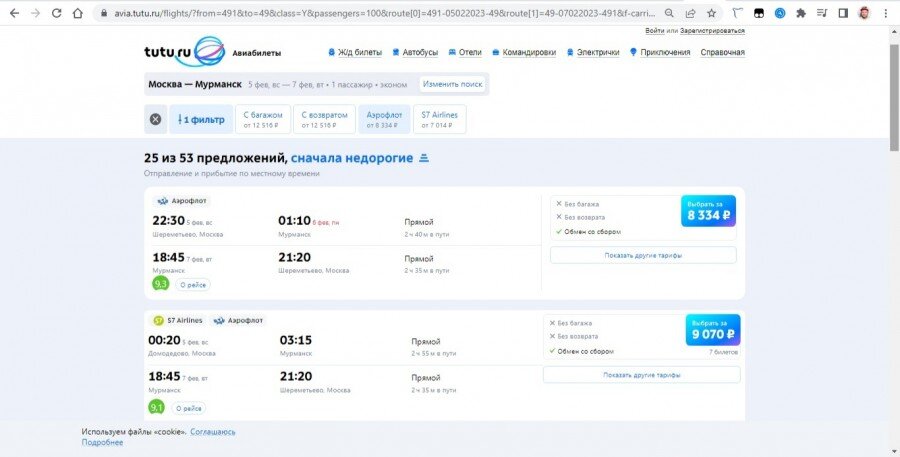Clear filters with the round X button

coord(156,119)
